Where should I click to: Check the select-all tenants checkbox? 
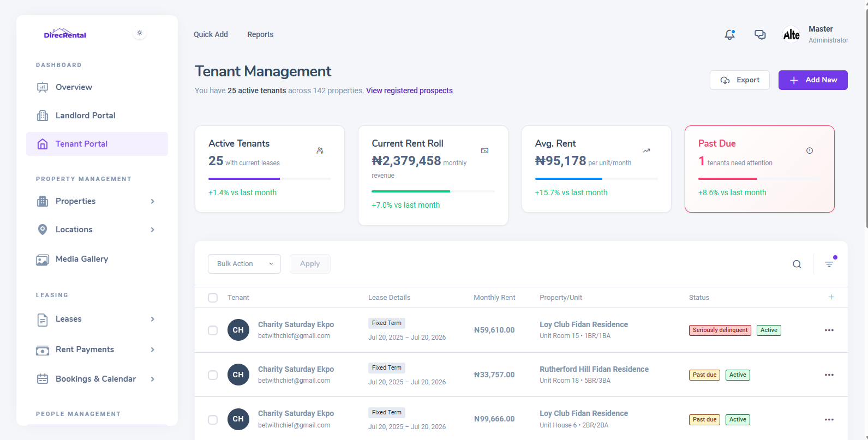213,298
